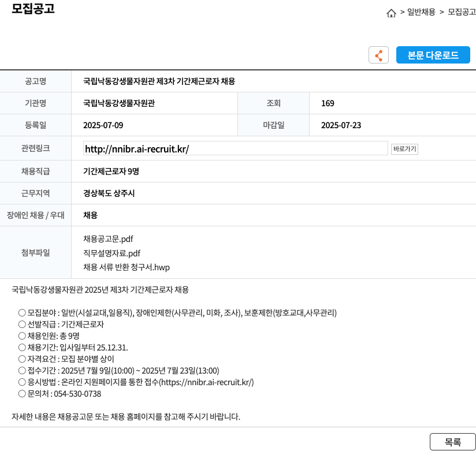Open attachment 채용공고문.pdf
Image resolution: width=476 pixels, height=451 pixels.
point(108,239)
